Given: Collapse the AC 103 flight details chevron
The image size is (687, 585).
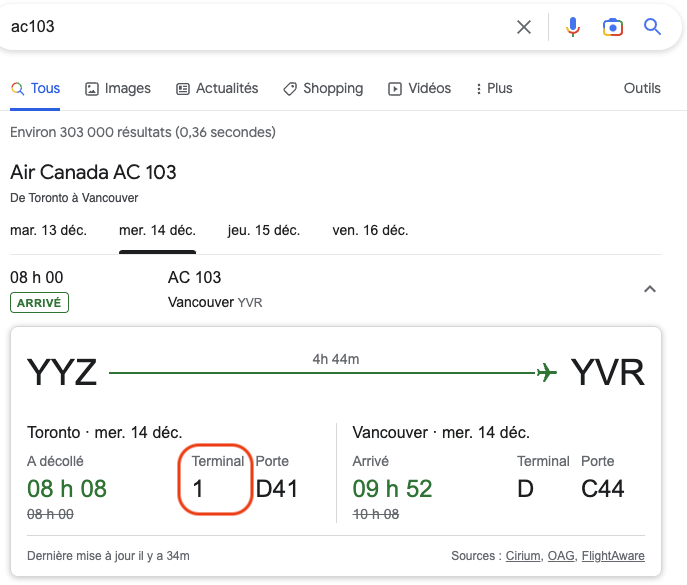Looking at the screenshot, I should point(649,289).
